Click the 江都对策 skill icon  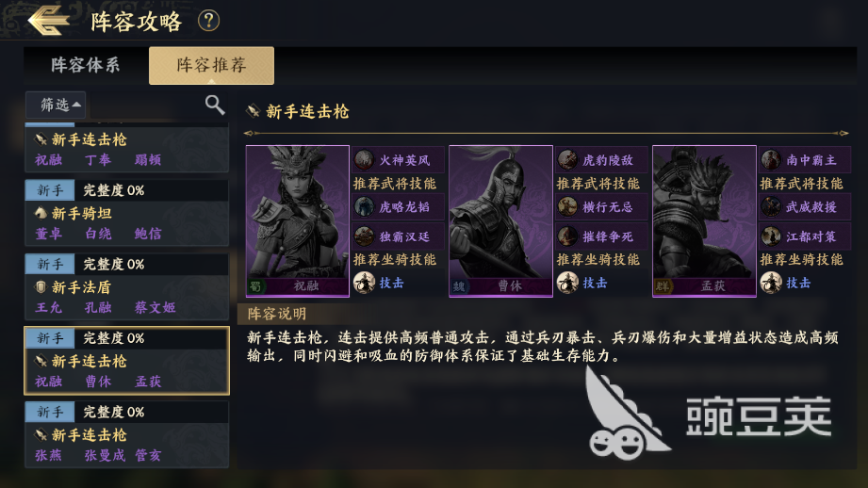[771, 236]
